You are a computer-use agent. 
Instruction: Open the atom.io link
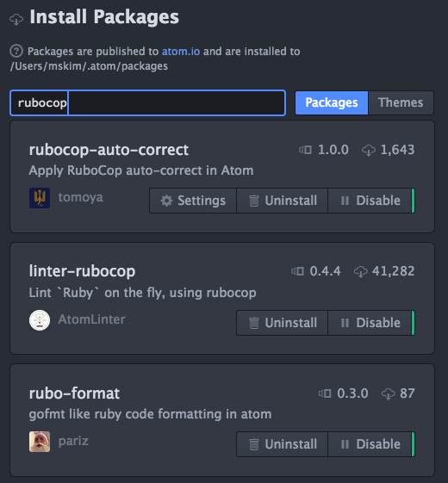pyautogui.click(x=181, y=52)
